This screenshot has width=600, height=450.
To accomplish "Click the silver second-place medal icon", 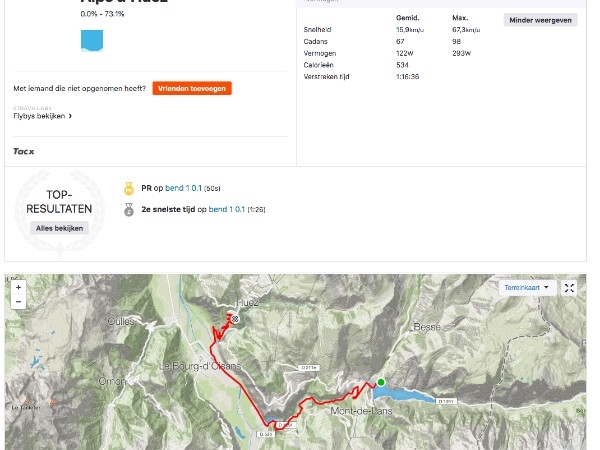I will 129,209.
